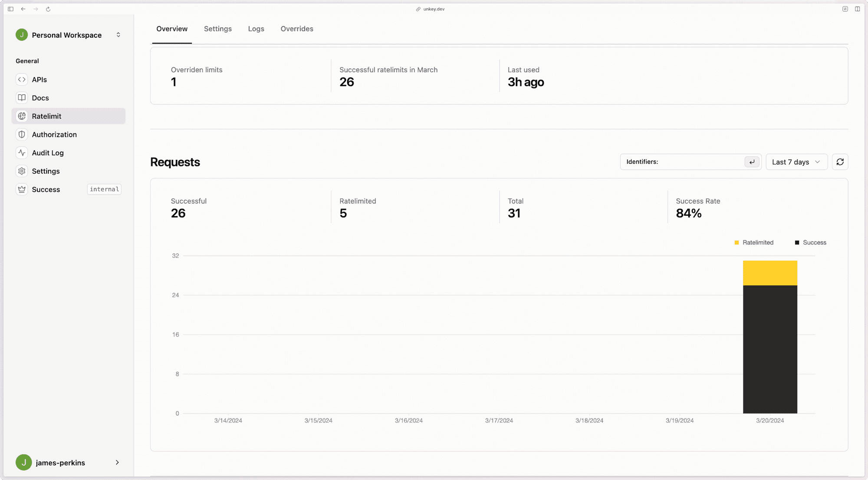Expand the Last 7 days date range dropdown
Viewport: 868px width, 480px height.
pyautogui.click(x=796, y=162)
